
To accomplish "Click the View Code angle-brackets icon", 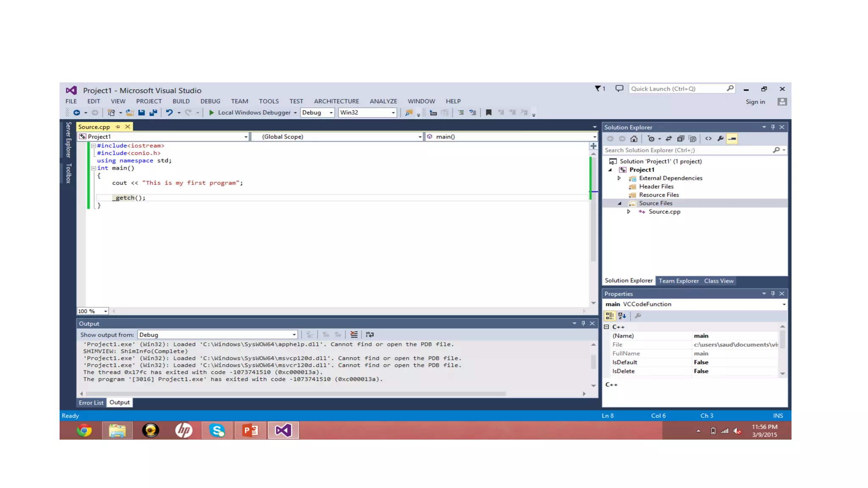I will tap(708, 139).
